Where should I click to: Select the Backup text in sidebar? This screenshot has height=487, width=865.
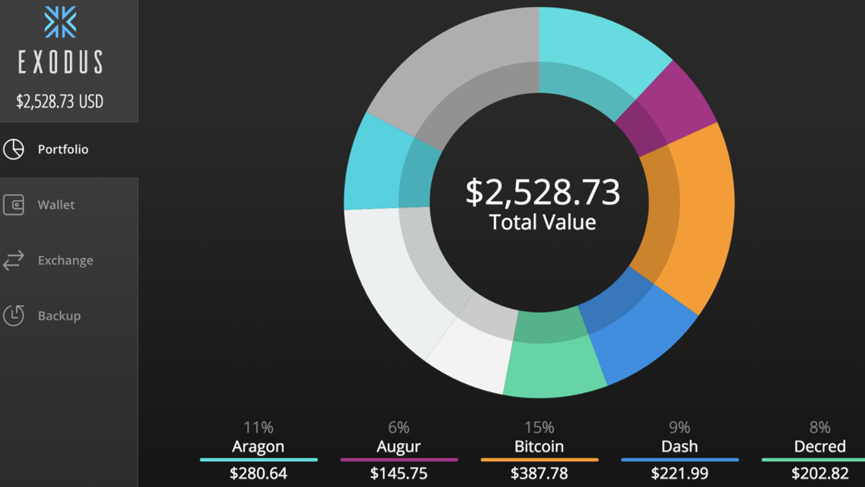pos(59,315)
